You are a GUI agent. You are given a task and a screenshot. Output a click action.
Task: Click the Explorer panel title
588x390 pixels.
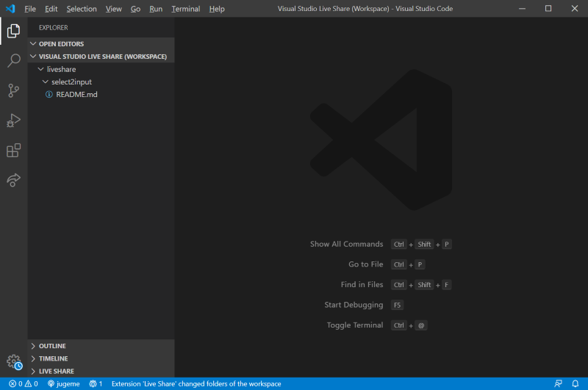53,27
